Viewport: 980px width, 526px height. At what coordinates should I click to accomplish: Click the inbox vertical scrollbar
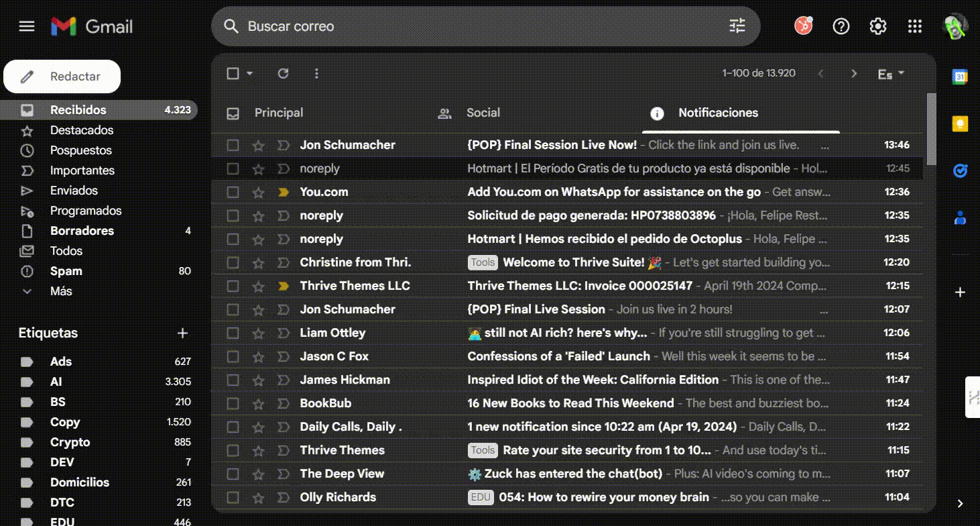[931, 129]
